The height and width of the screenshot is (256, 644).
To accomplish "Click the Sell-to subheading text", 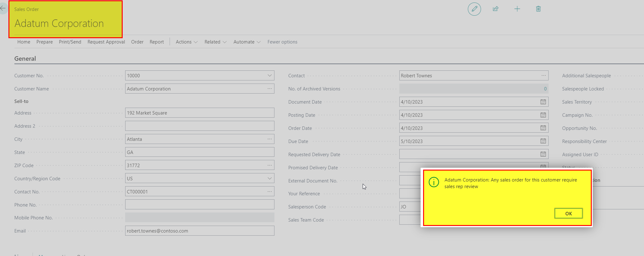I will click(x=21, y=101).
